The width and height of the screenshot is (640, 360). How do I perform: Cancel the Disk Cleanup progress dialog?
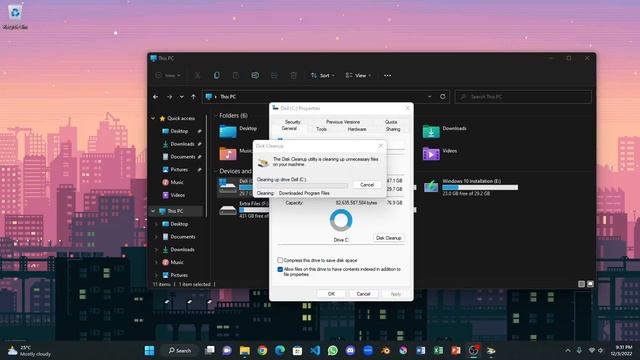[x=367, y=185]
